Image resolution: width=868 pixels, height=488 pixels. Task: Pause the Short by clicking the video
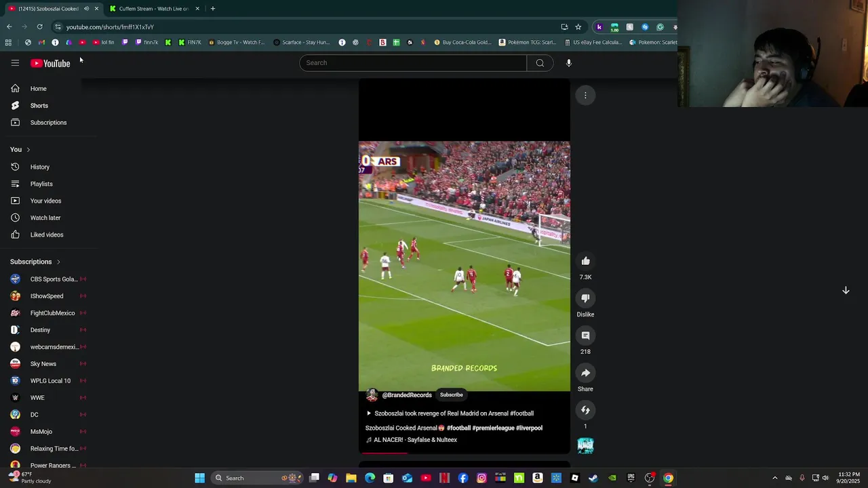464,266
